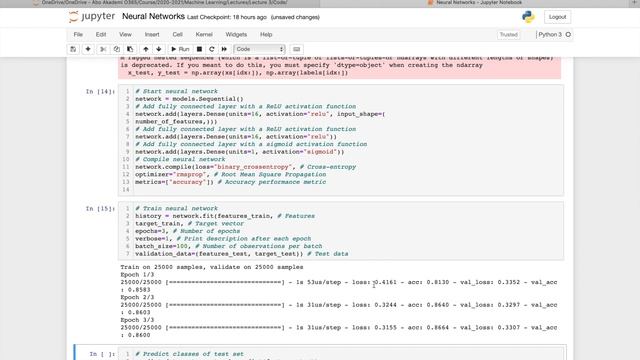
Task: Restart the kernel with circular arrow icon
Action: coord(212,49)
